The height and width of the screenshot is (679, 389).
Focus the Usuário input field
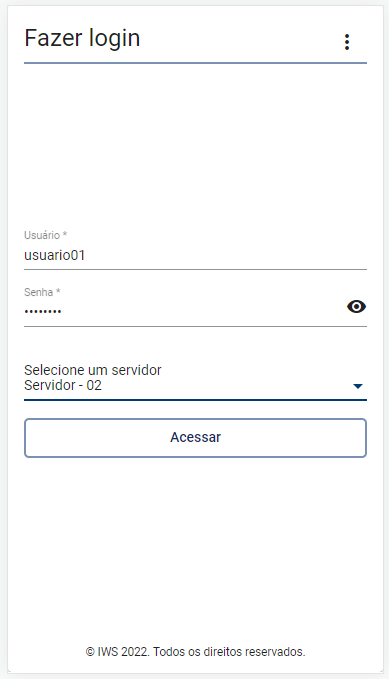tap(195, 255)
